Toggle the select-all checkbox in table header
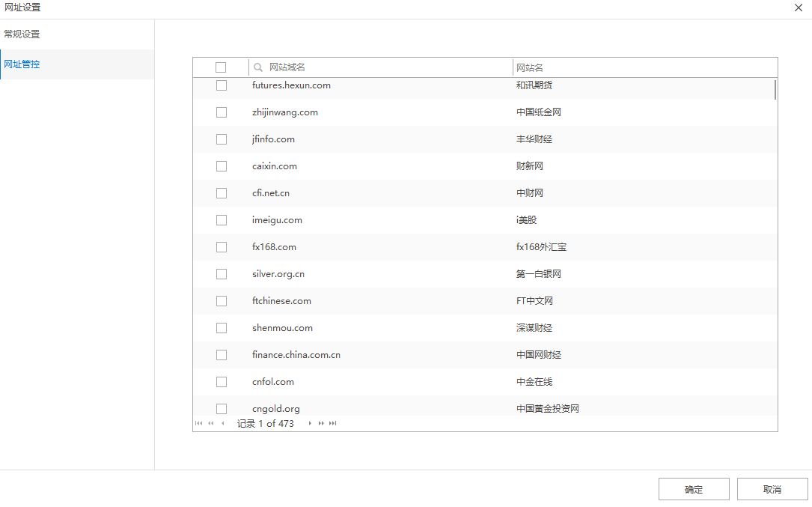 pyautogui.click(x=221, y=67)
